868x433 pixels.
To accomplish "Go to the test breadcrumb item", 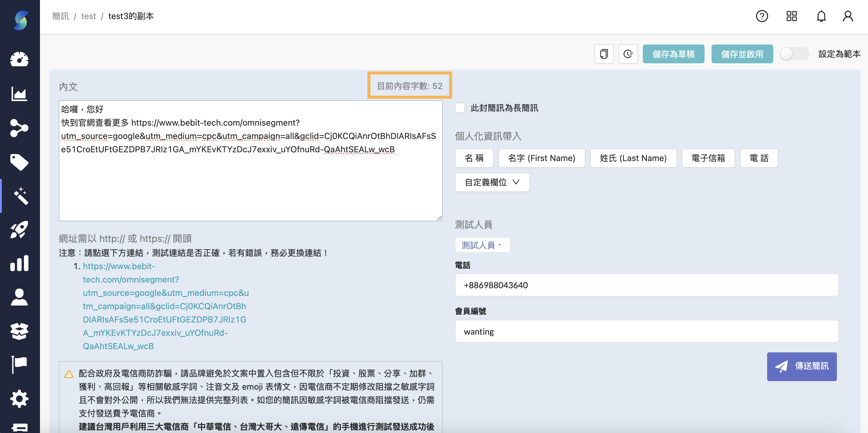I will pos(88,16).
